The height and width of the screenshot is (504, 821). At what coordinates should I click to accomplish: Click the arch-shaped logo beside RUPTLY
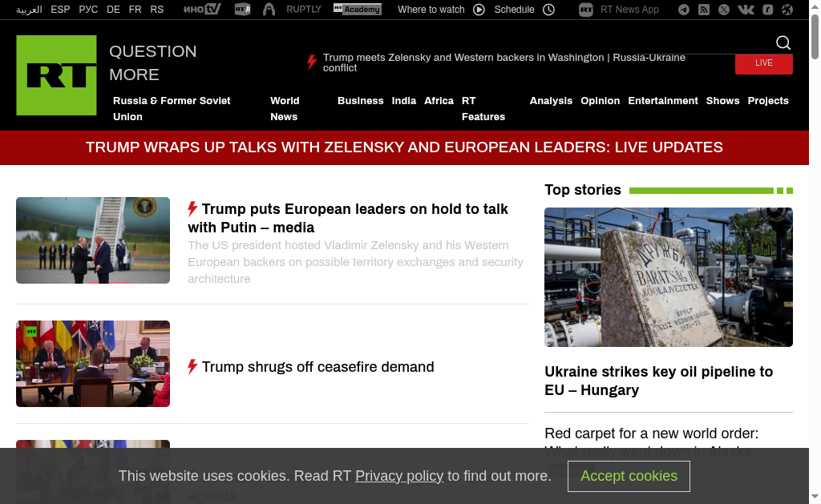tap(269, 10)
